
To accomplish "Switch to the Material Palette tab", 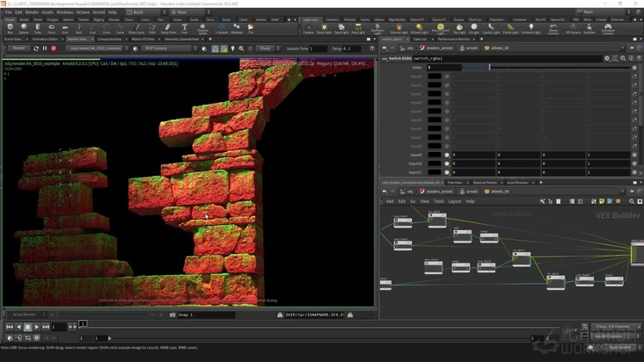I will [x=482, y=182].
